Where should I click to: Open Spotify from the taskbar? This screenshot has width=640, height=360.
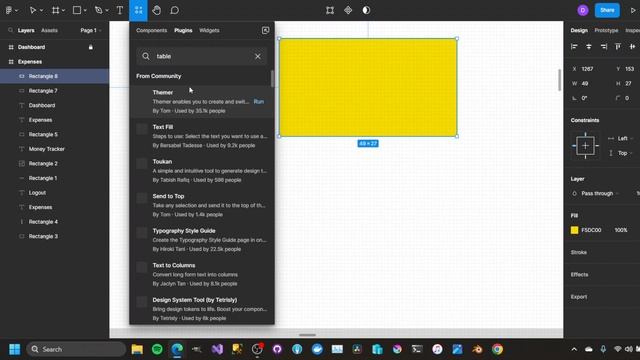[157, 349]
